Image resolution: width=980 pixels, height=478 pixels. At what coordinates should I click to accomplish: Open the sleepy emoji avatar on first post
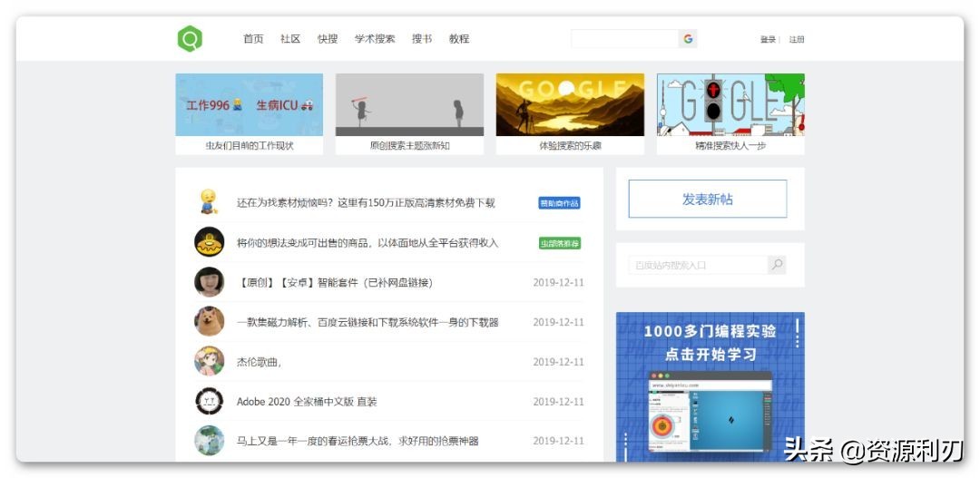click(209, 202)
